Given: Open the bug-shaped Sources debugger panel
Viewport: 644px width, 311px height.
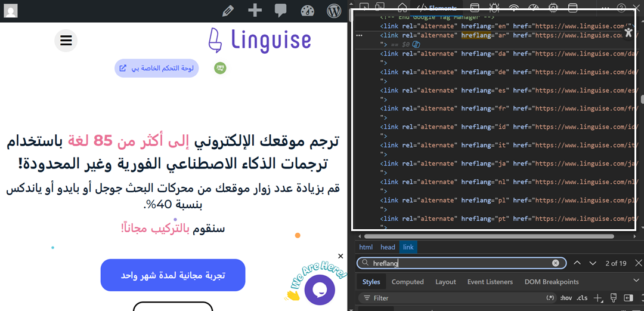Looking at the screenshot, I should coord(494,7).
